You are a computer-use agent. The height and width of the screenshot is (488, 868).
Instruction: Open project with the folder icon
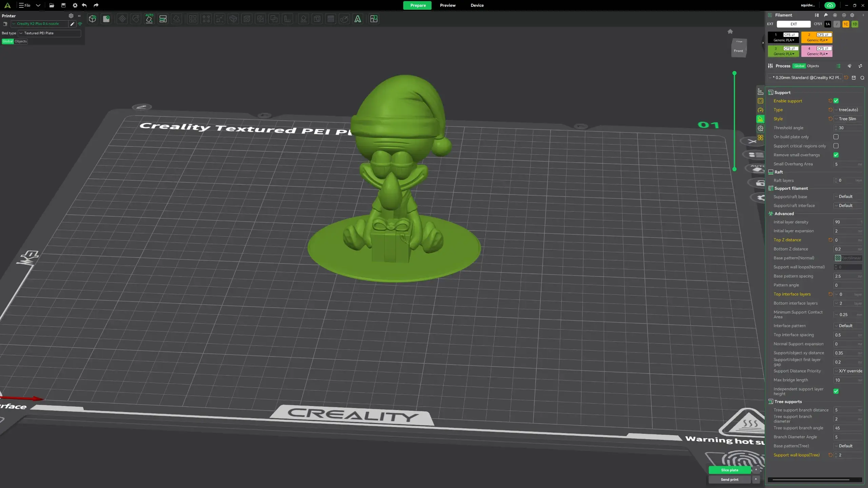click(x=52, y=5)
